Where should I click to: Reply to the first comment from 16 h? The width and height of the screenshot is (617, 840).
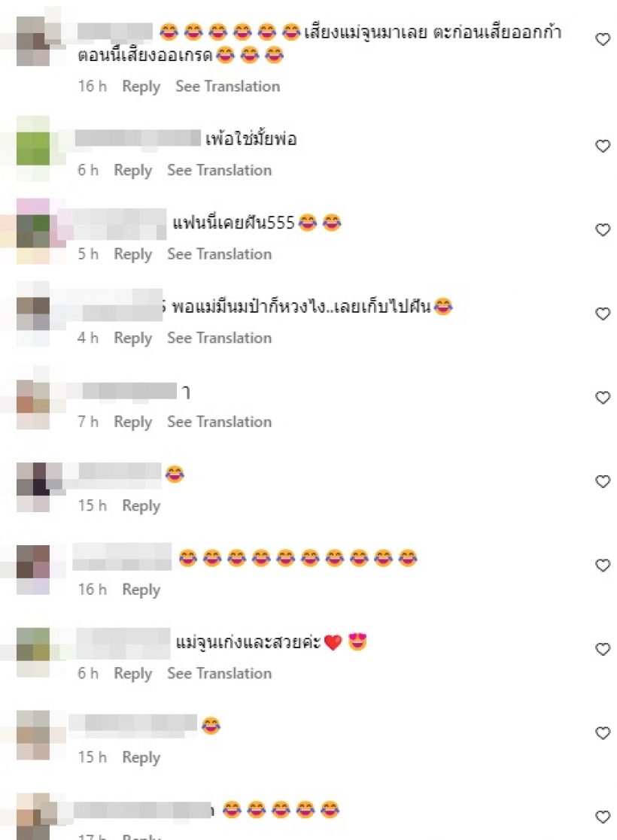pos(141,86)
